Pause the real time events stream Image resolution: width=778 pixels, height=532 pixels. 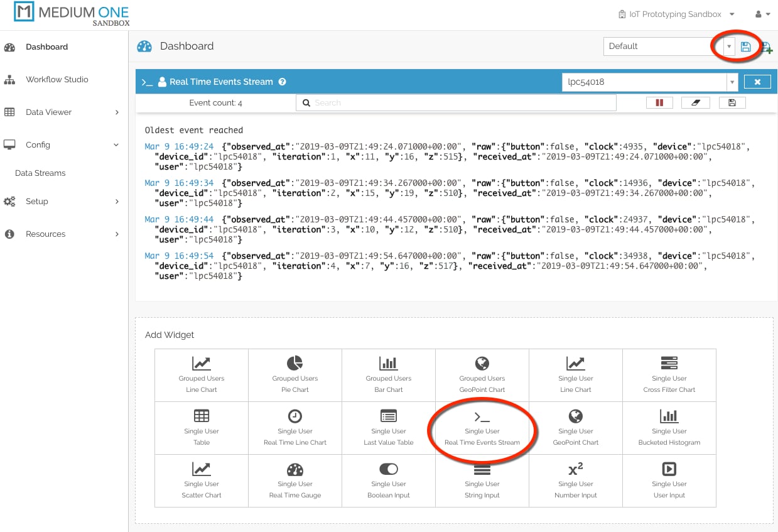pos(659,103)
